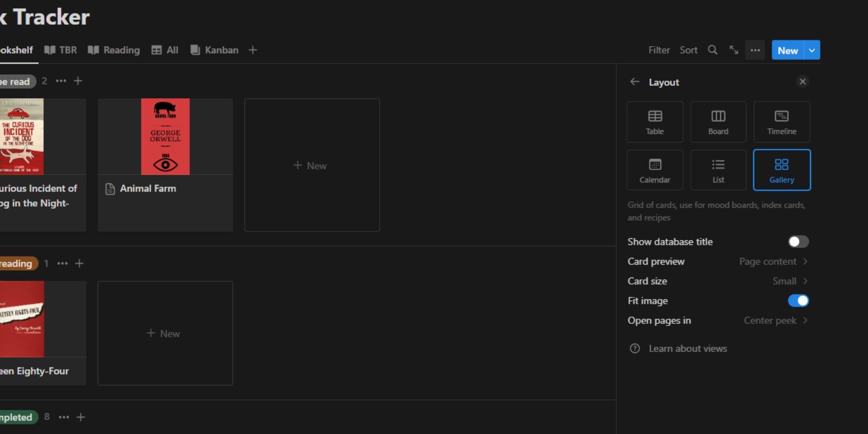Click the Eighty-Four card title

(35, 371)
